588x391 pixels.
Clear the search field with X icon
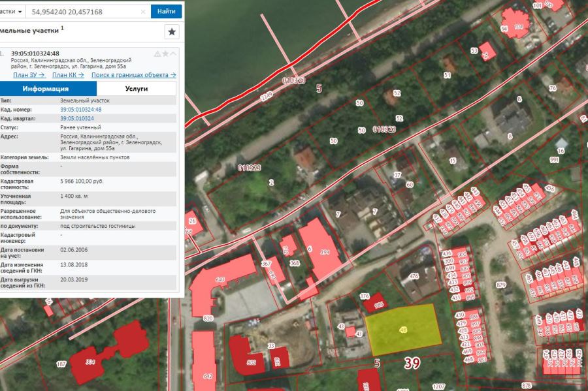[x=143, y=12]
